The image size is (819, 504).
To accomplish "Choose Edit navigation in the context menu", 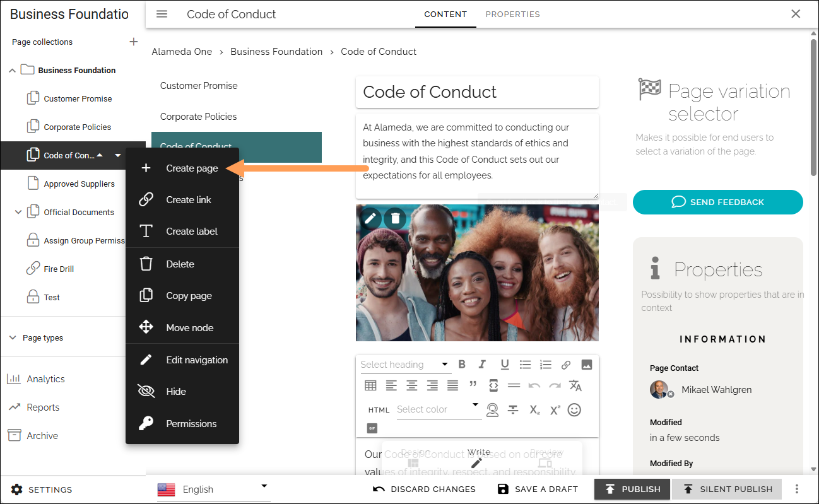I will [182, 360].
